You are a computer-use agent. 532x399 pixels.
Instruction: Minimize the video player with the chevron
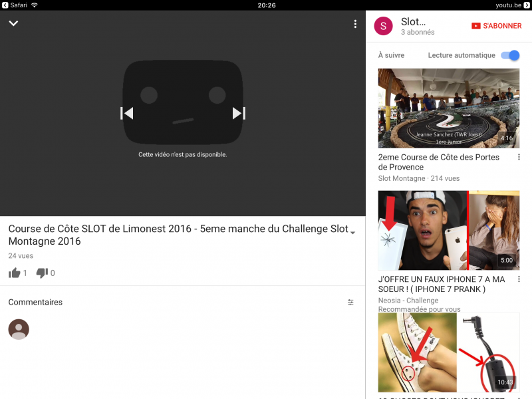coord(13,24)
